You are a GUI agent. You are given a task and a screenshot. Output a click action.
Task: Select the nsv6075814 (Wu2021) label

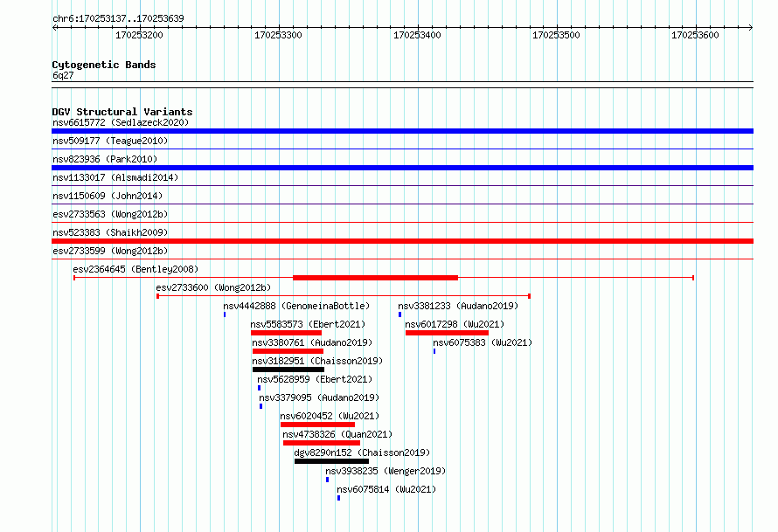tap(386, 489)
